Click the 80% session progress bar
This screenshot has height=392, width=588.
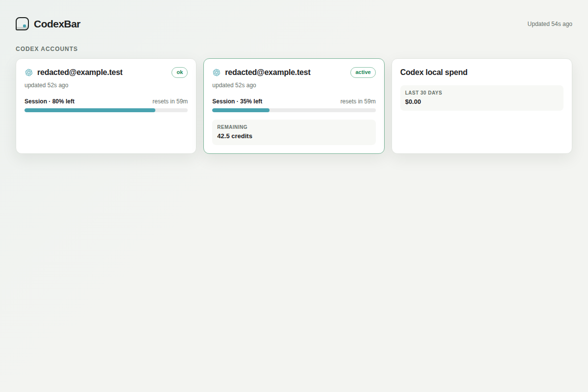106,110
